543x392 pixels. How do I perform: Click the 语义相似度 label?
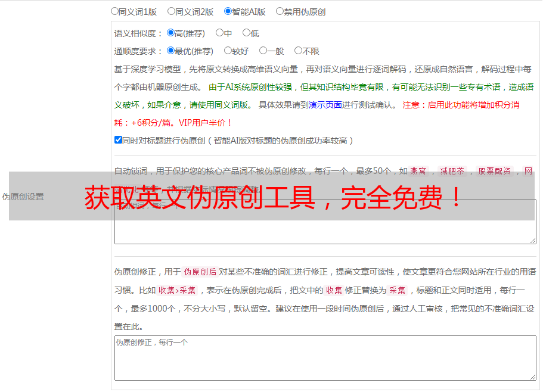pyautogui.click(x=138, y=33)
